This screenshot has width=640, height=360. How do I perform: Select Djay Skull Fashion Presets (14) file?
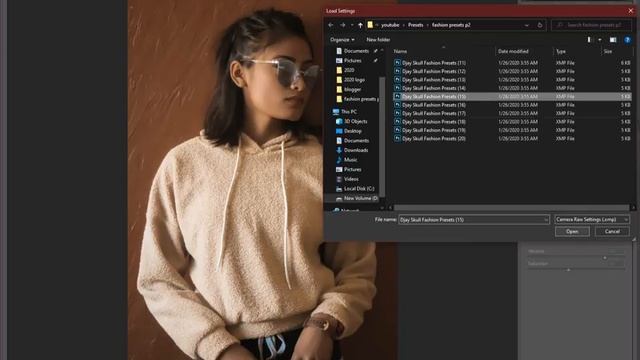pos(512,88)
